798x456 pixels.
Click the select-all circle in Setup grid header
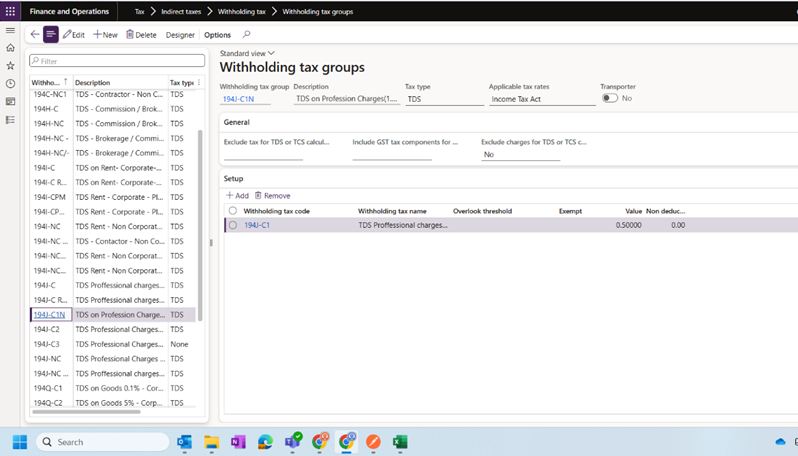click(233, 211)
